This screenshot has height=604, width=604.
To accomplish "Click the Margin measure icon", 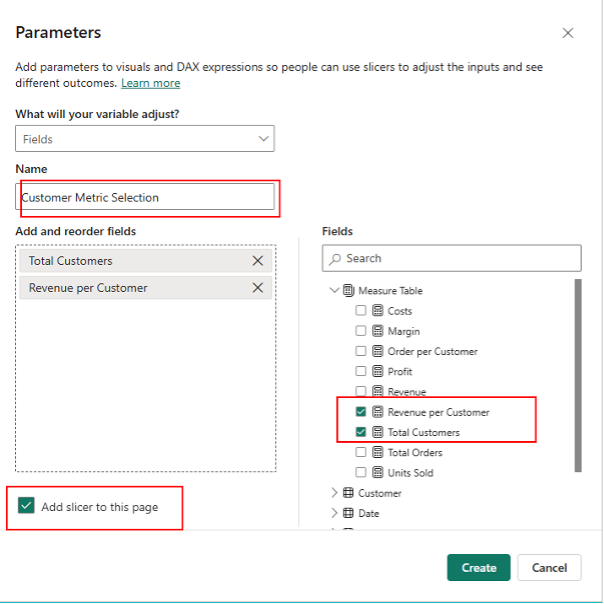I will [378, 331].
